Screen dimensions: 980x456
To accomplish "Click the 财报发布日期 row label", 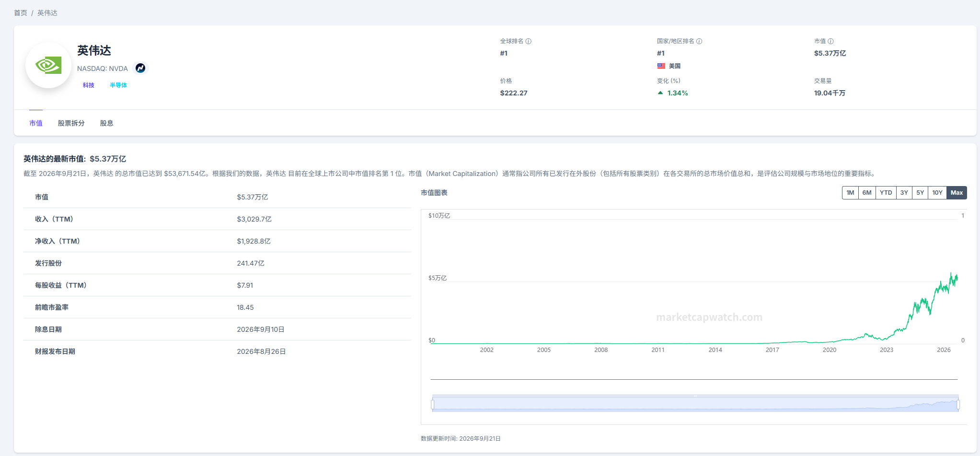I will [55, 351].
